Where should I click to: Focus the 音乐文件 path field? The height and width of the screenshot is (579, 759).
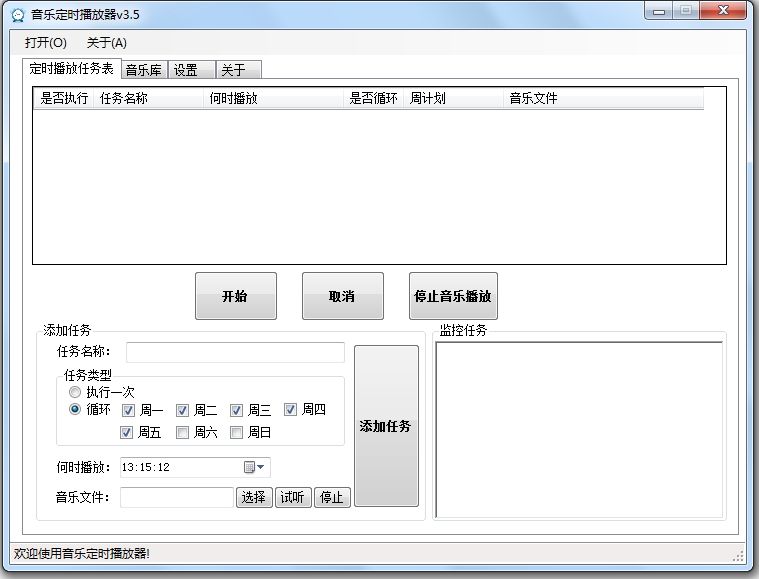tap(177, 497)
